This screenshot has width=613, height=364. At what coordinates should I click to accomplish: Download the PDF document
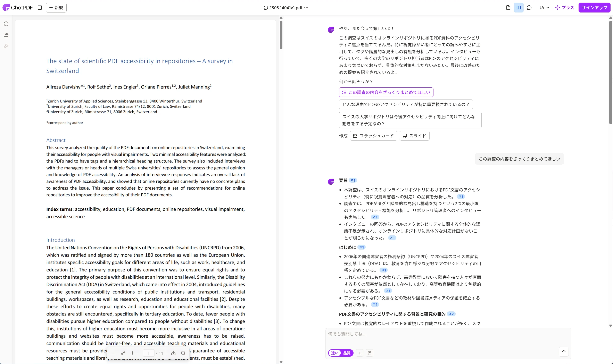pyautogui.click(x=173, y=353)
